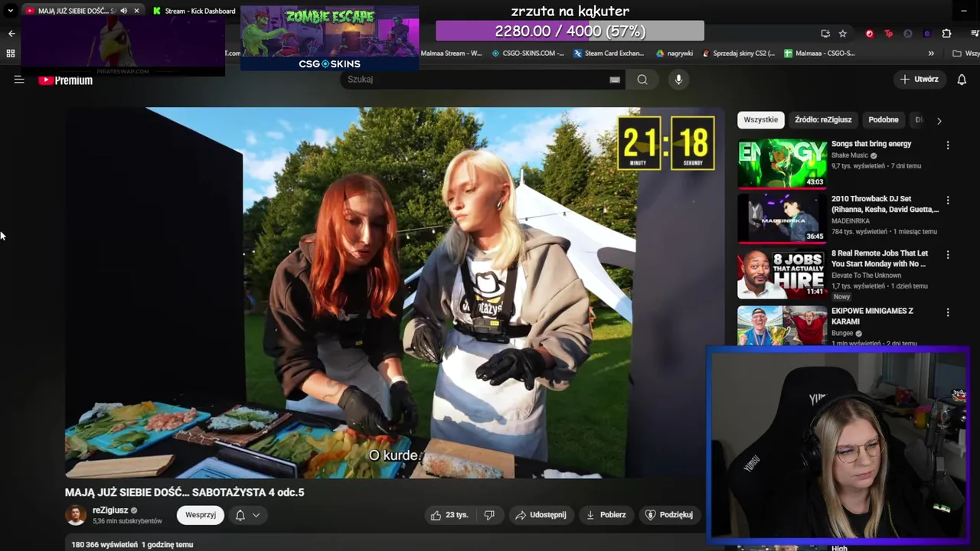This screenshot has height=551, width=980.
Task: Dislike the video with thumbs down
Action: pyautogui.click(x=489, y=515)
